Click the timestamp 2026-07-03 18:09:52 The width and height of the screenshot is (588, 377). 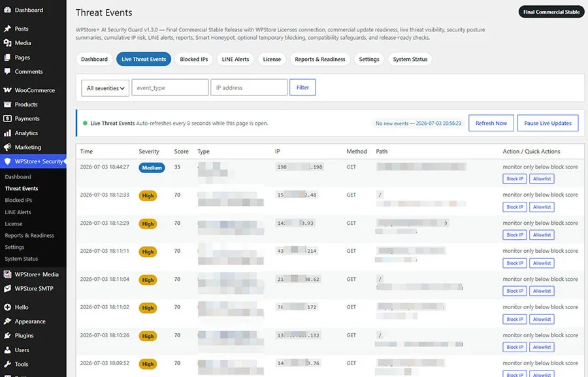pyautogui.click(x=105, y=363)
